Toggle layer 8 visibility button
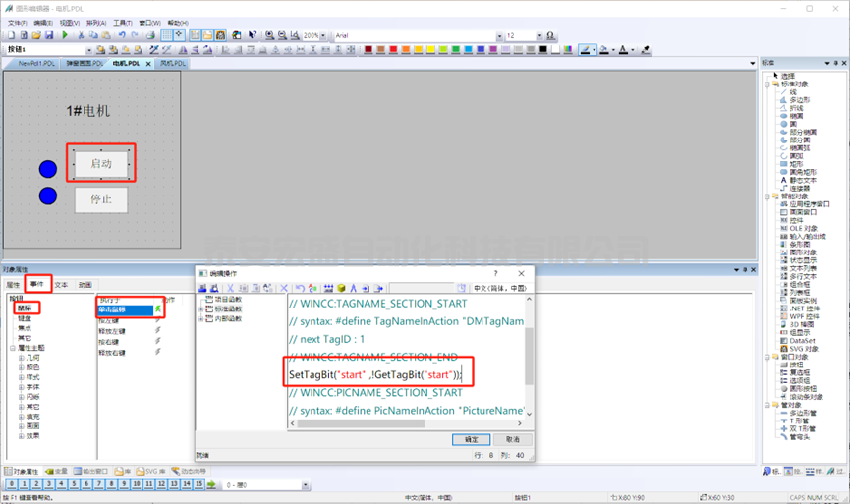This screenshot has height=504, width=850. click(111, 484)
